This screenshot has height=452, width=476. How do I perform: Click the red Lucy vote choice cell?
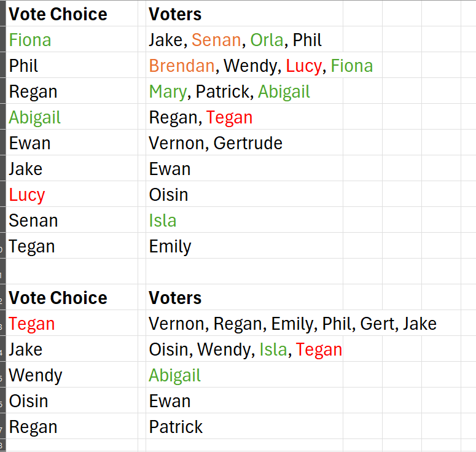72,194
